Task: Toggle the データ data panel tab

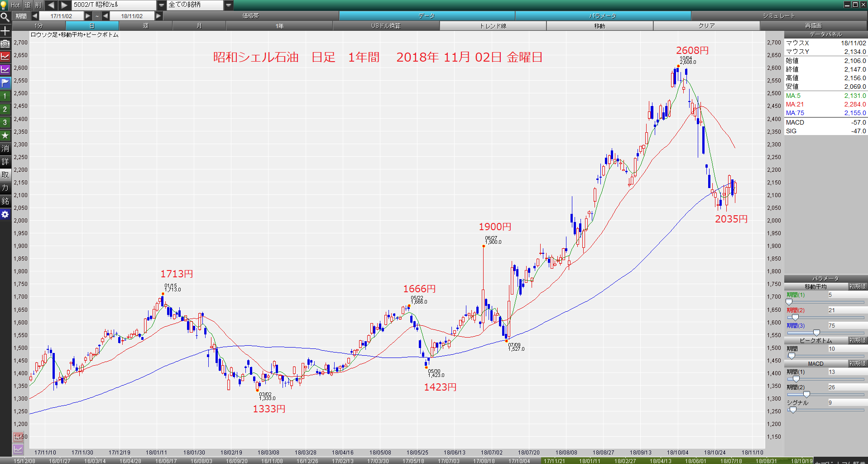Action: click(x=427, y=16)
